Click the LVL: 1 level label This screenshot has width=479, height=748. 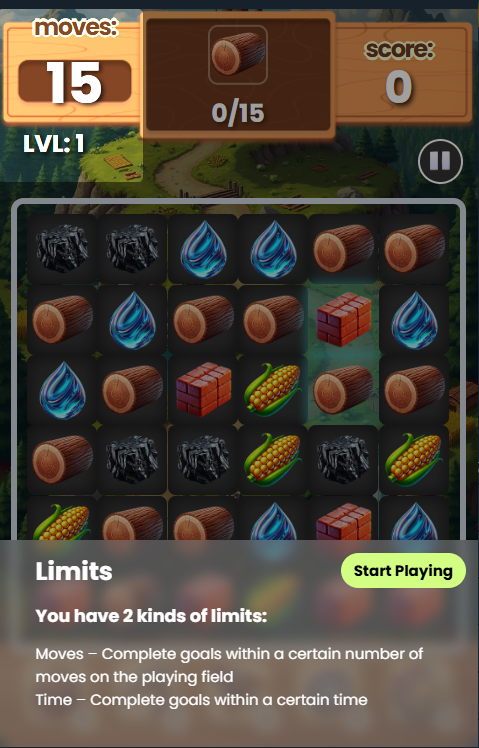coord(54,143)
